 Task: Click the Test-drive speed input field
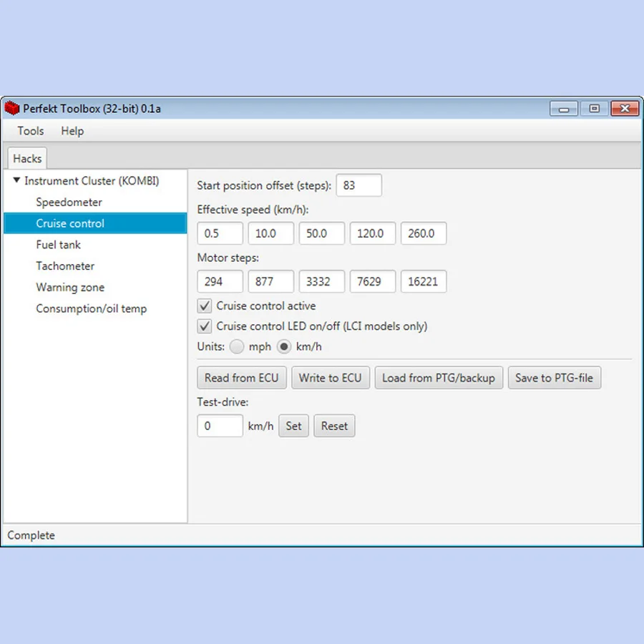(220, 426)
